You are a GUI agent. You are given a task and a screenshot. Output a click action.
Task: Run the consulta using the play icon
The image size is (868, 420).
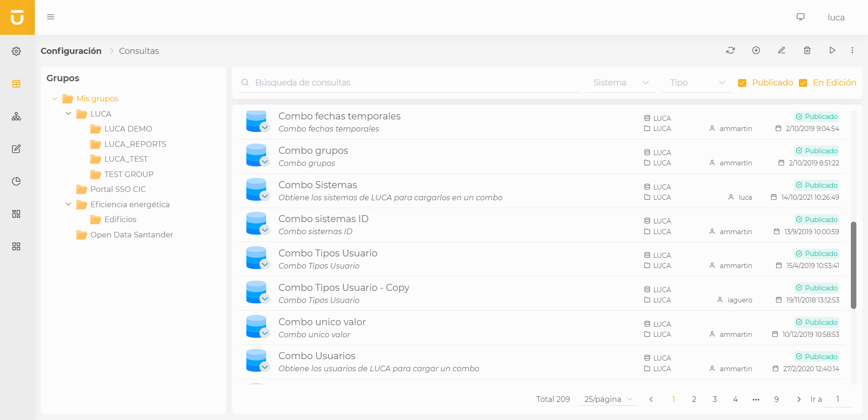(x=832, y=50)
